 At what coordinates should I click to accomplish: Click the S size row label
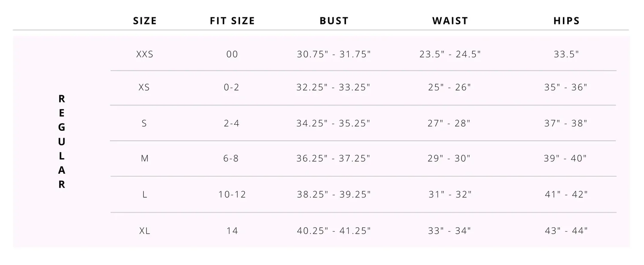coord(144,123)
